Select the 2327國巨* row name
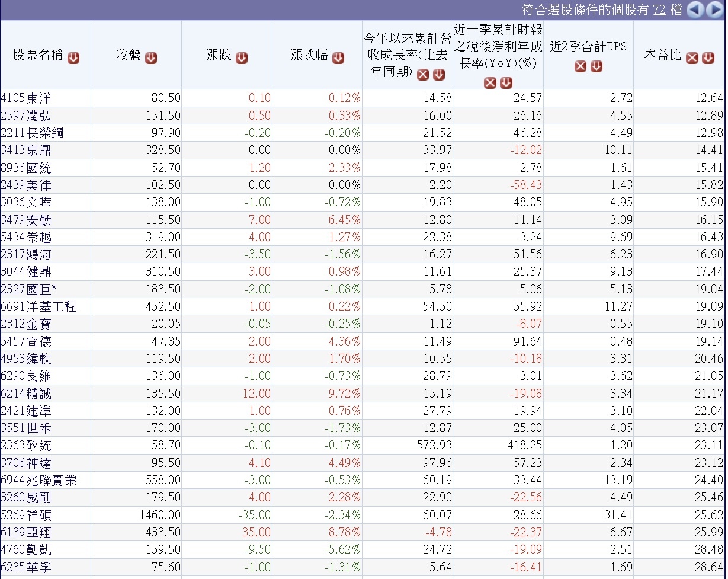728x579 pixels. 29,289
